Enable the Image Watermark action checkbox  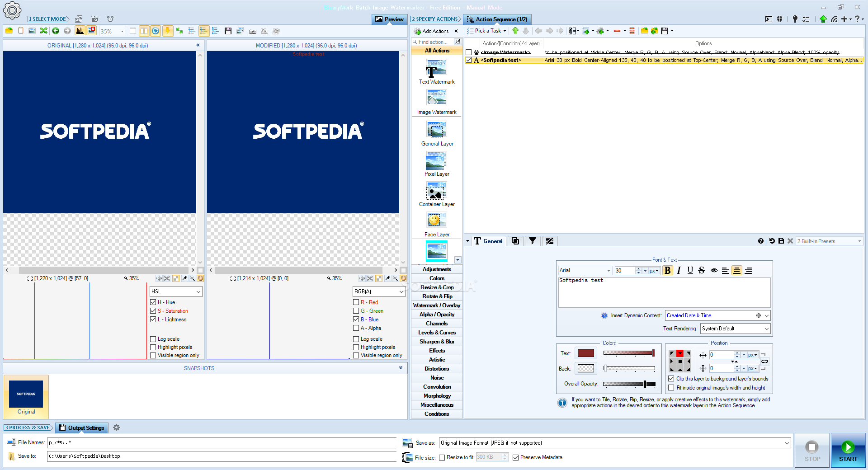[x=469, y=52]
